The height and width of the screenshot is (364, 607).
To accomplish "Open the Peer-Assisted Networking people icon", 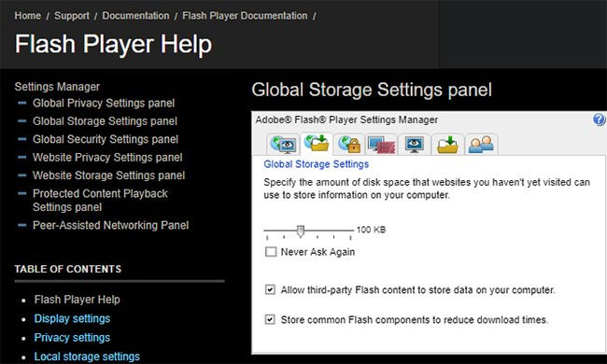I will [481, 145].
